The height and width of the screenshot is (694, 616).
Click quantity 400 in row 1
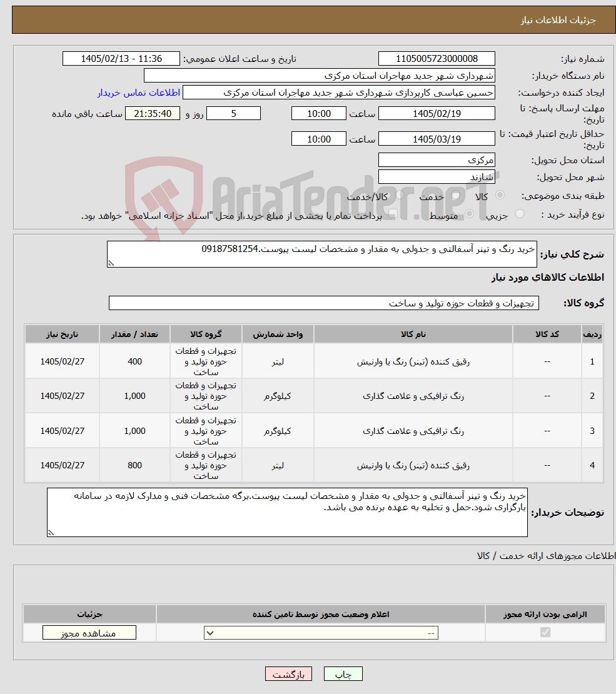[x=134, y=361]
